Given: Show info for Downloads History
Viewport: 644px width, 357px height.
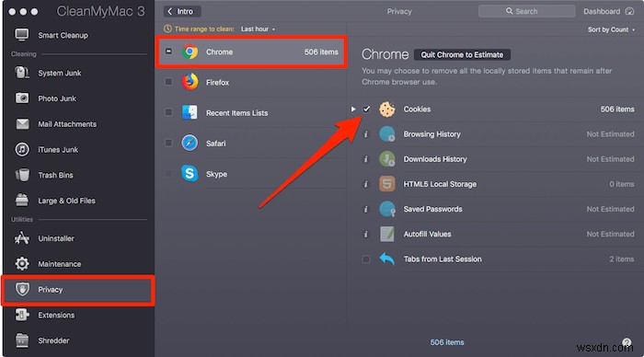Looking at the screenshot, I should pos(366,159).
